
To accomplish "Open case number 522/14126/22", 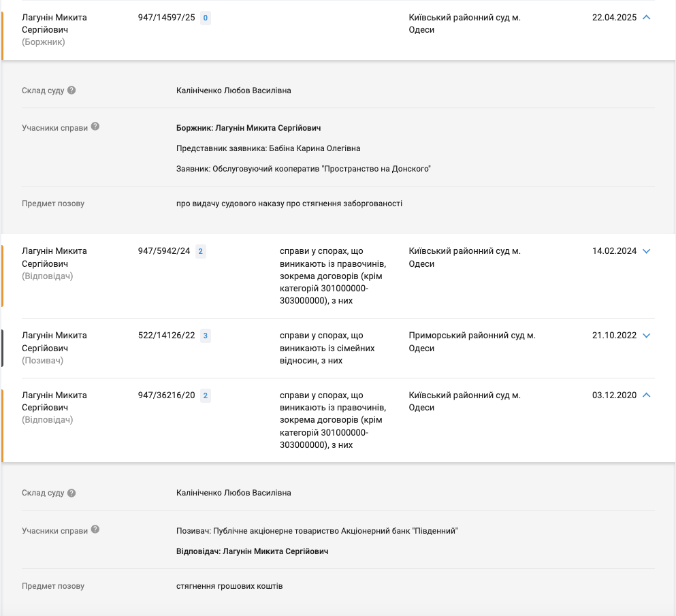I will tap(166, 336).
